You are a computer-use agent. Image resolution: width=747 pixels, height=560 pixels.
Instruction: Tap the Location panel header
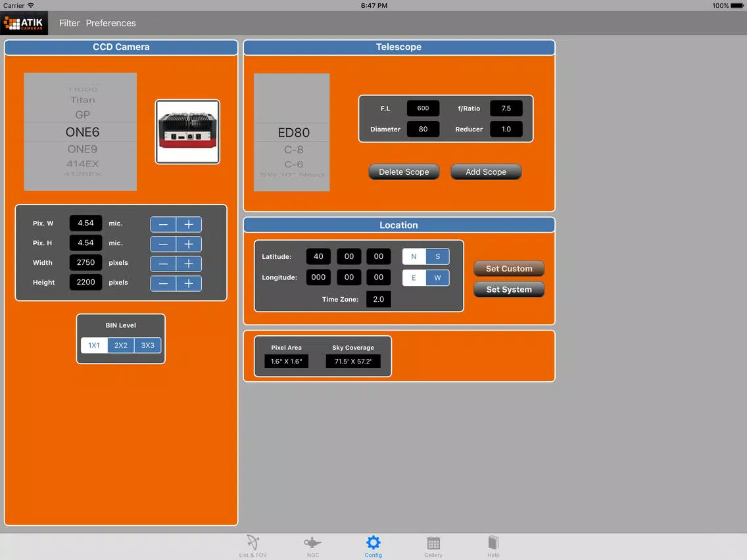pyautogui.click(x=398, y=225)
